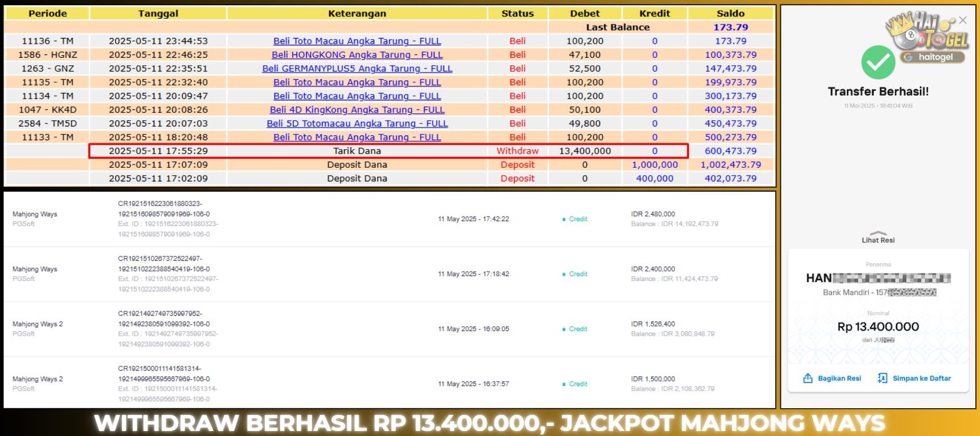
Task: Select the Status column header
Action: coord(518,13)
